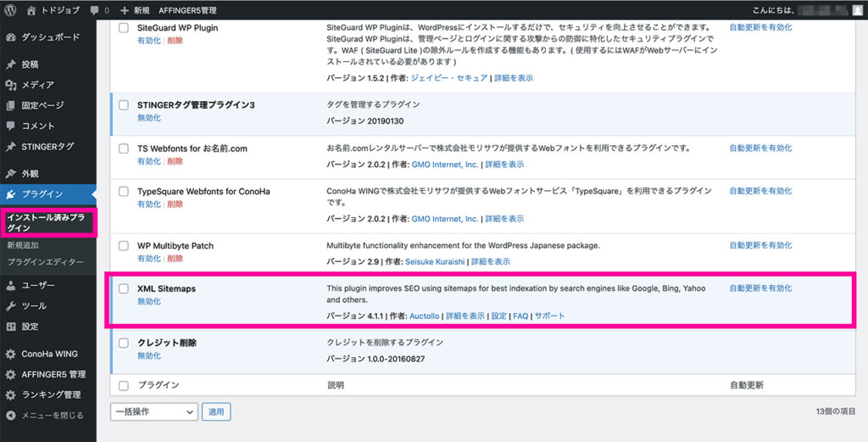Click the メディア icon in sidebar

coord(10,85)
